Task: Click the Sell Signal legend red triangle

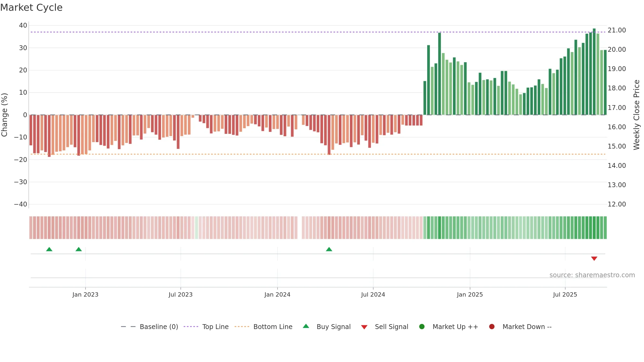Action: 364,327
